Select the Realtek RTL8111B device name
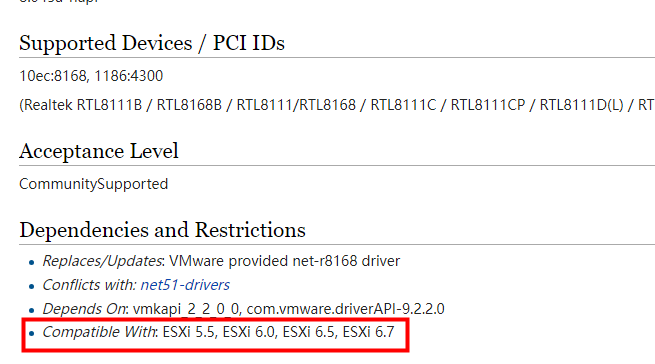The image size is (655, 364). (x=83, y=105)
